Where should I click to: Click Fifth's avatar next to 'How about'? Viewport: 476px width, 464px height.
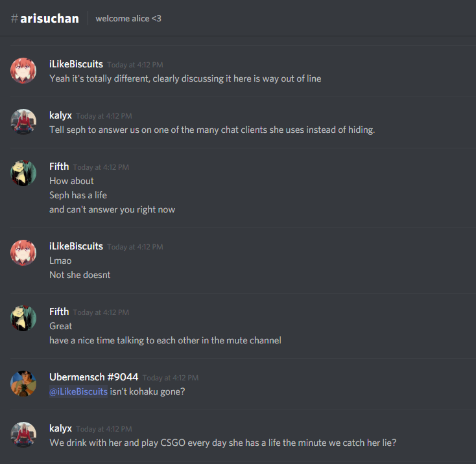pos(23,173)
